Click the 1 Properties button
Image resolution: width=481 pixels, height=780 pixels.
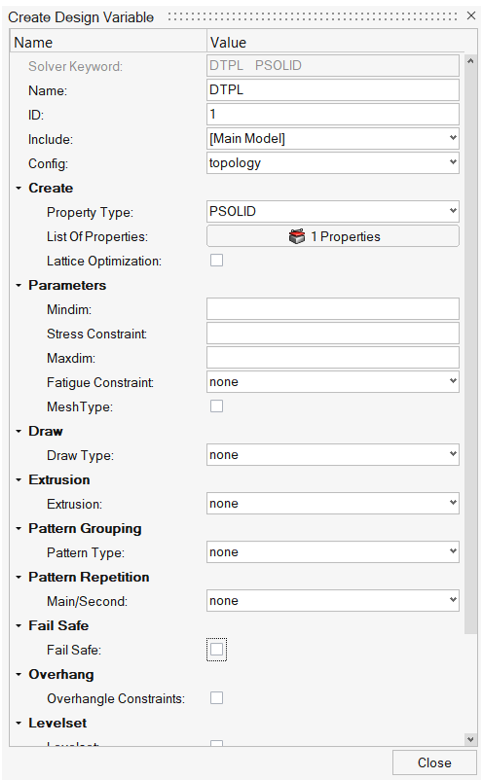coord(333,236)
